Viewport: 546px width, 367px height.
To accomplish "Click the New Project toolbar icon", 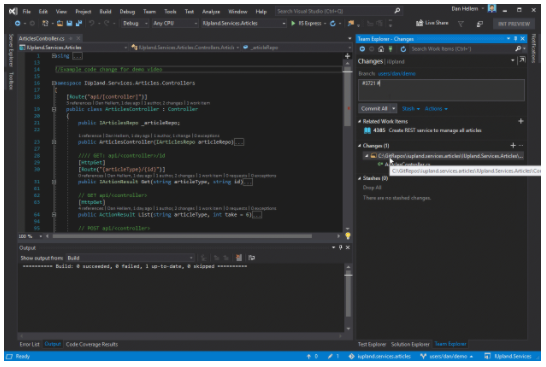I will coord(45,23).
